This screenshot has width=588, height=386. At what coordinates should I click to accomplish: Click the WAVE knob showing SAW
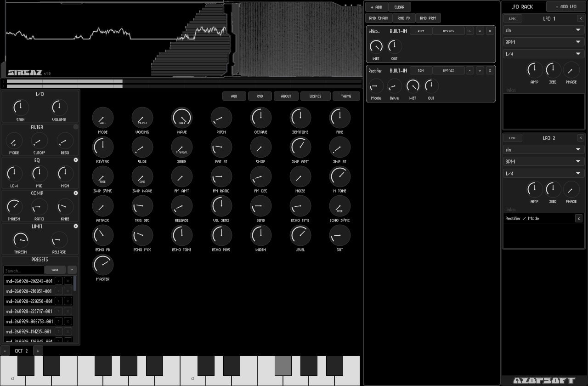[x=182, y=118]
